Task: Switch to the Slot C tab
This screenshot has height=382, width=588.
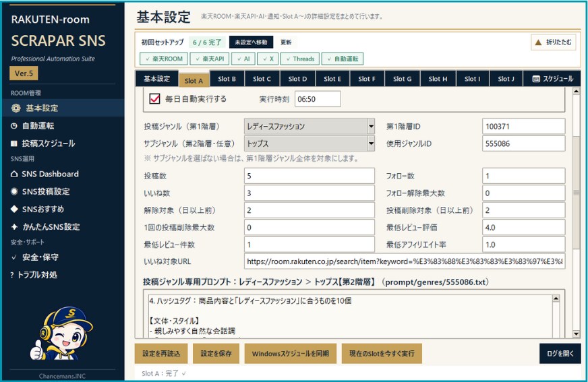Action: coord(262,79)
